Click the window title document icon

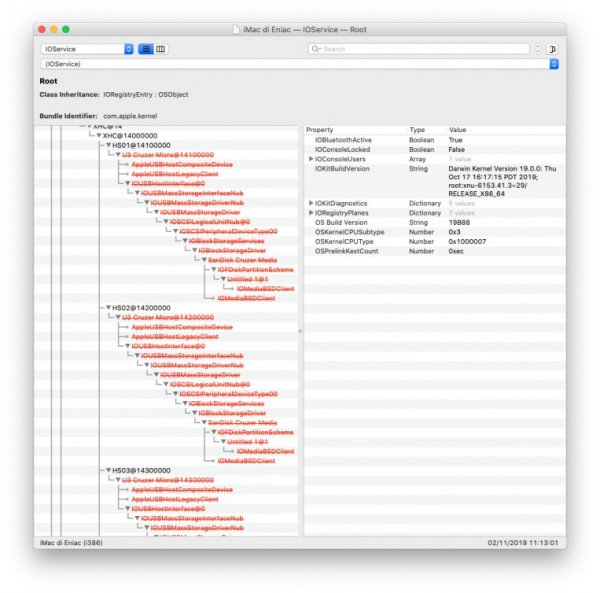(236, 29)
